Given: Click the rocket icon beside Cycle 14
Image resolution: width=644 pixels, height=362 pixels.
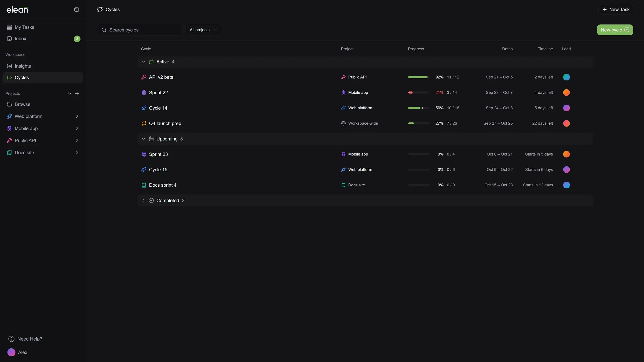Looking at the screenshot, I should (x=144, y=108).
